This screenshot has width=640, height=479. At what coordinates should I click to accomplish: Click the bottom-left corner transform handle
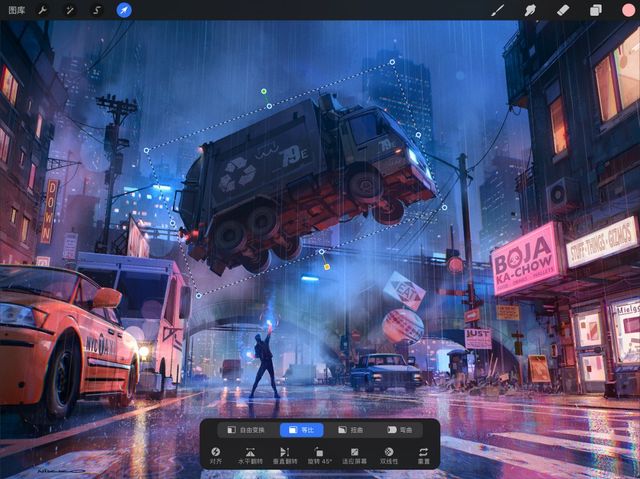[x=198, y=295]
